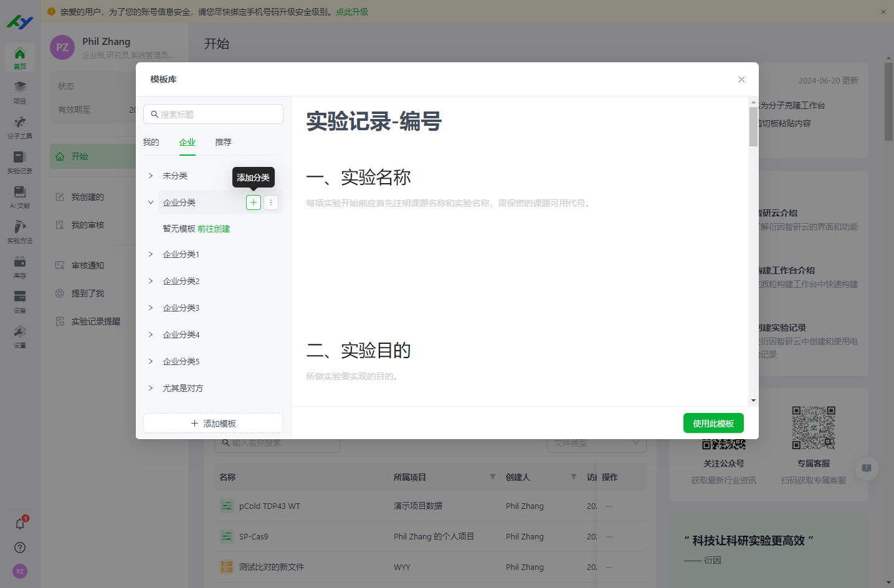Image resolution: width=894 pixels, height=588 pixels.
Task: Expand the 未分类 category
Action: pos(151,176)
